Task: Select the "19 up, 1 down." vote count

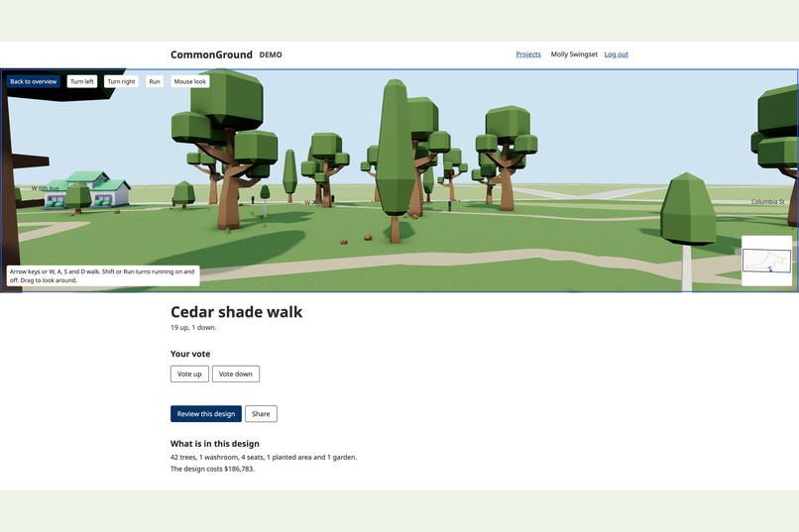Action: coord(193,327)
